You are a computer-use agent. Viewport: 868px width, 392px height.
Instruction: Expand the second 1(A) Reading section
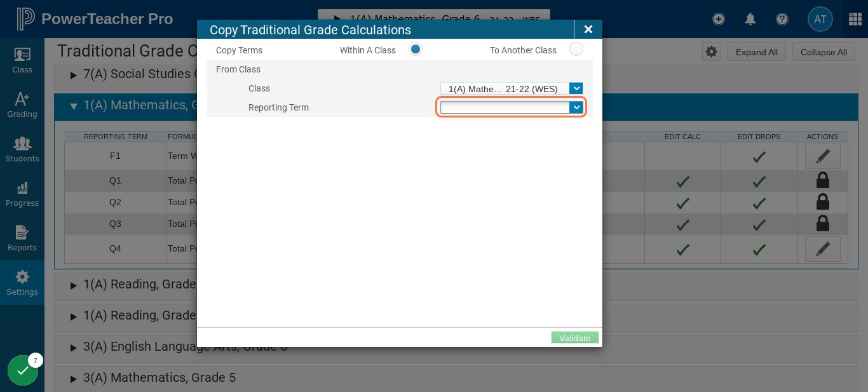coord(73,316)
